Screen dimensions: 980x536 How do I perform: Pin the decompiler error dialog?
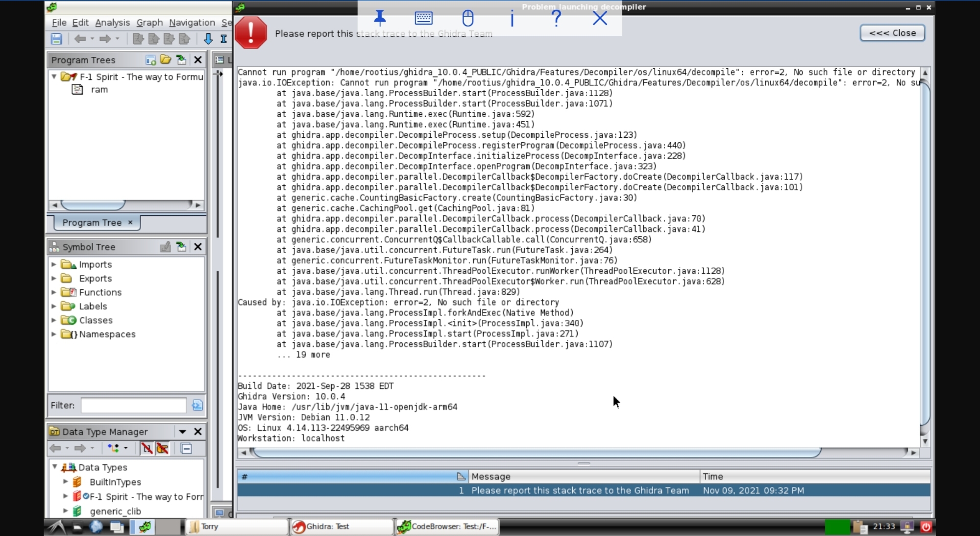click(x=380, y=18)
